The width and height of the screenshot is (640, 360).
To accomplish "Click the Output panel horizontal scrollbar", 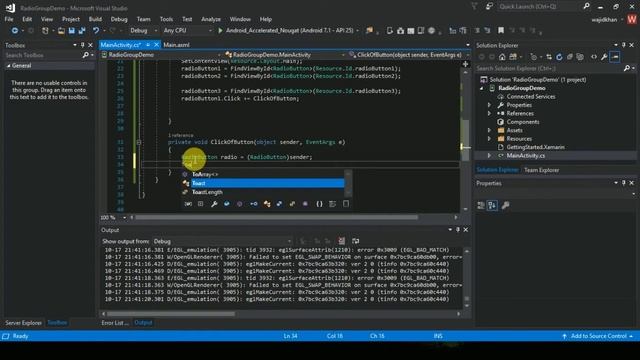I will pyautogui.click(x=171, y=314).
